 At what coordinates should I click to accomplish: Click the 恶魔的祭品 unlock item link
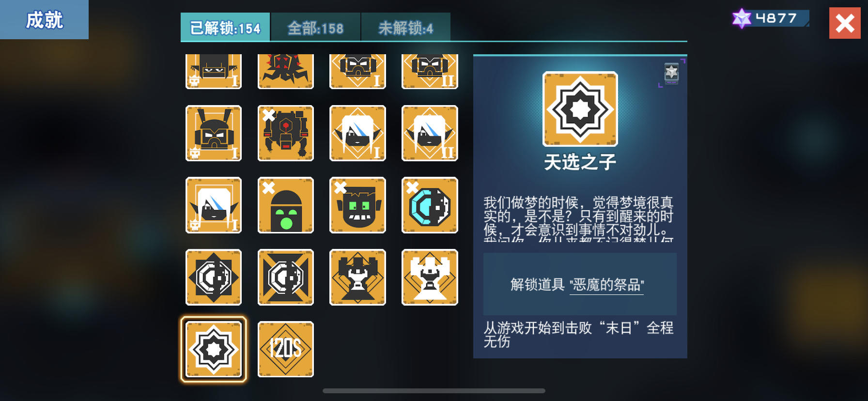coord(607,285)
